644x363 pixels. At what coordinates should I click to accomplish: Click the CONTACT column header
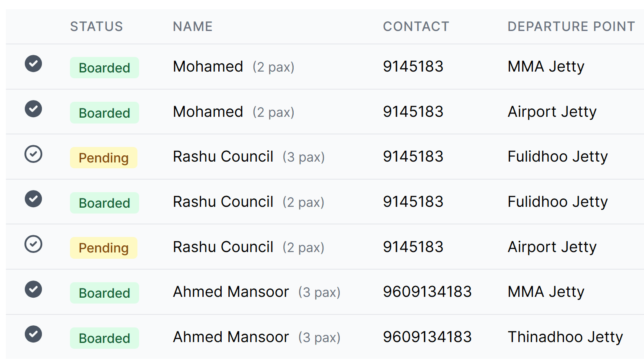[416, 26]
